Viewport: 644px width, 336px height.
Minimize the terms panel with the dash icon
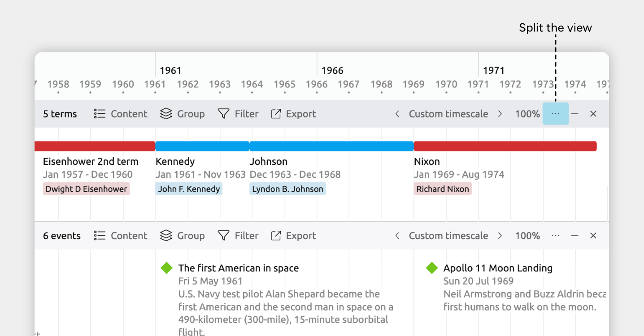pyautogui.click(x=574, y=114)
